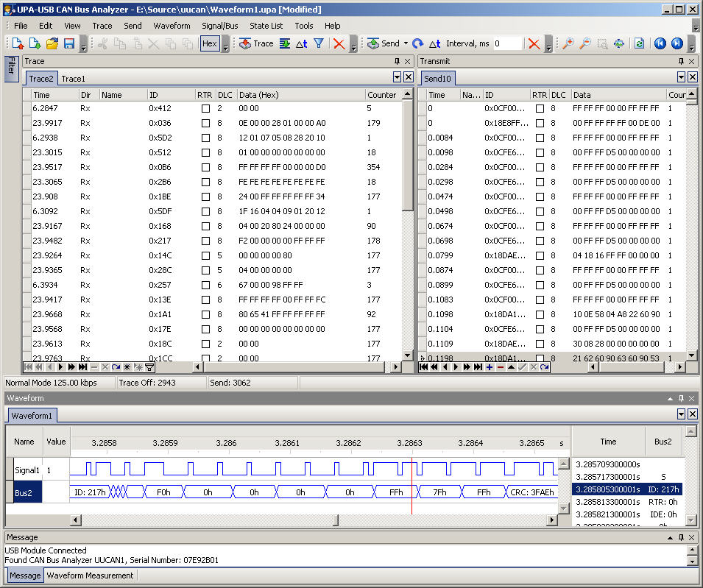Click the Save file toolbar icon

point(69,44)
